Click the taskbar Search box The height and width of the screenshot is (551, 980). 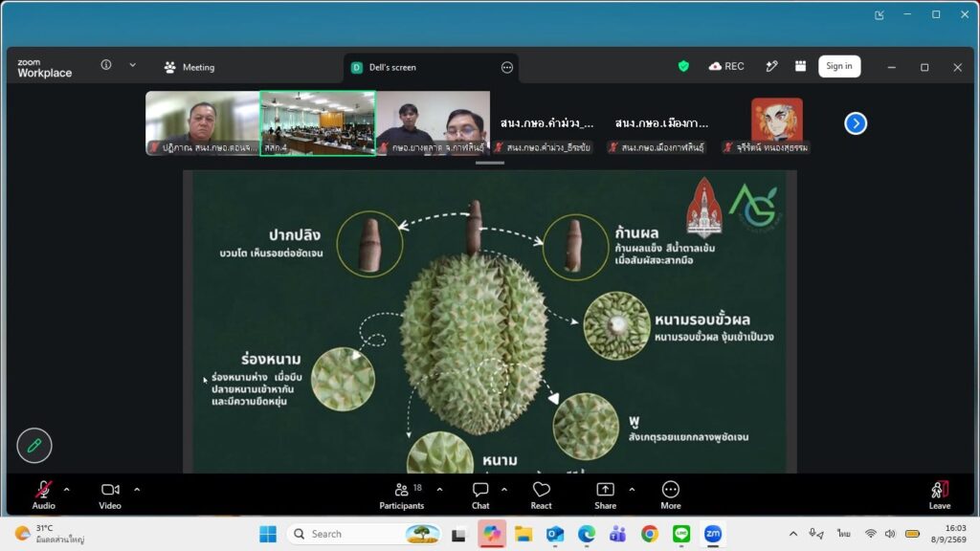click(365, 534)
